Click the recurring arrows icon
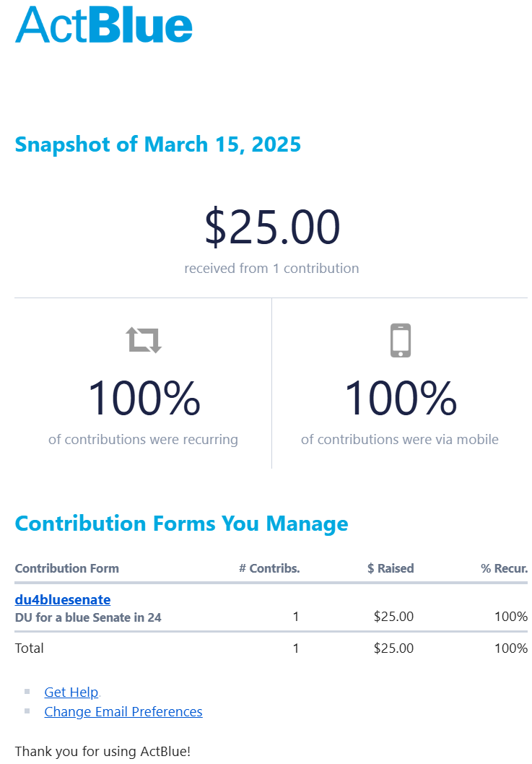Image resolution: width=532 pixels, height=764 pixels. (x=144, y=339)
